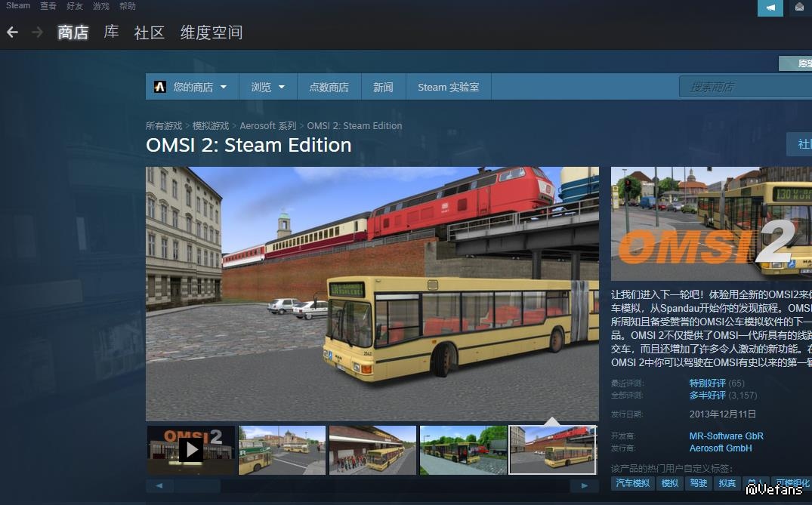
Task: Select the 模拟 tag
Action: tap(669, 483)
